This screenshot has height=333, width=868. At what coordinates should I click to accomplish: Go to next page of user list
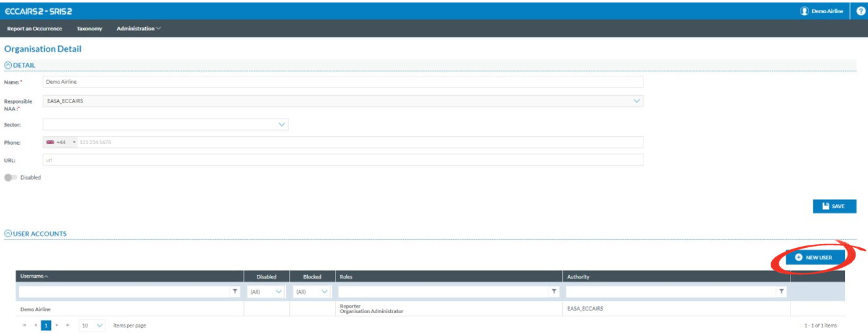coord(57,326)
